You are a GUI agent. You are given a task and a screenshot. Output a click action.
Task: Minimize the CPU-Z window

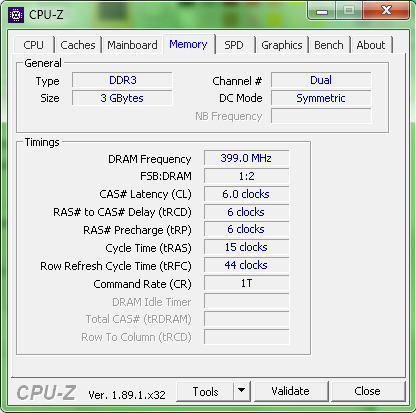point(322,12)
